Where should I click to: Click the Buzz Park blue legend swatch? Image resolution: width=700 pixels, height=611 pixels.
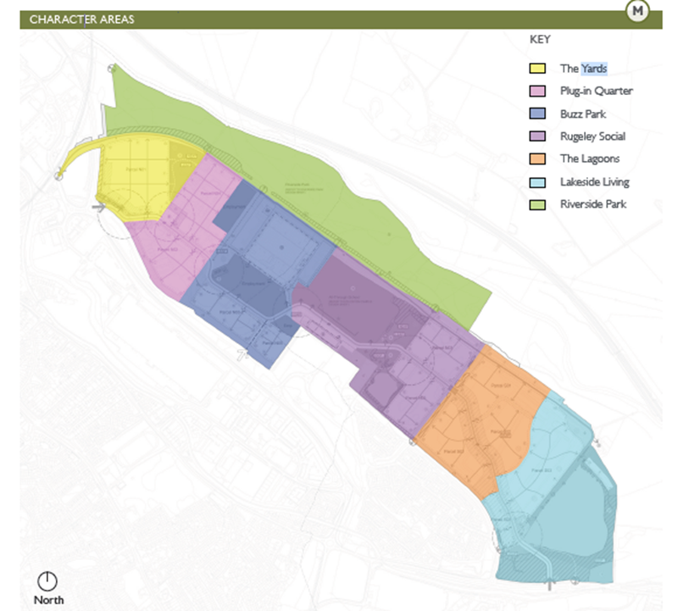537,114
